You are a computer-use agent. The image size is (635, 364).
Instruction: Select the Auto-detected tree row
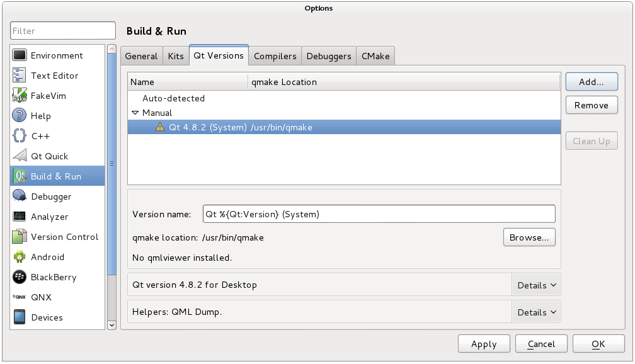pos(344,98)
